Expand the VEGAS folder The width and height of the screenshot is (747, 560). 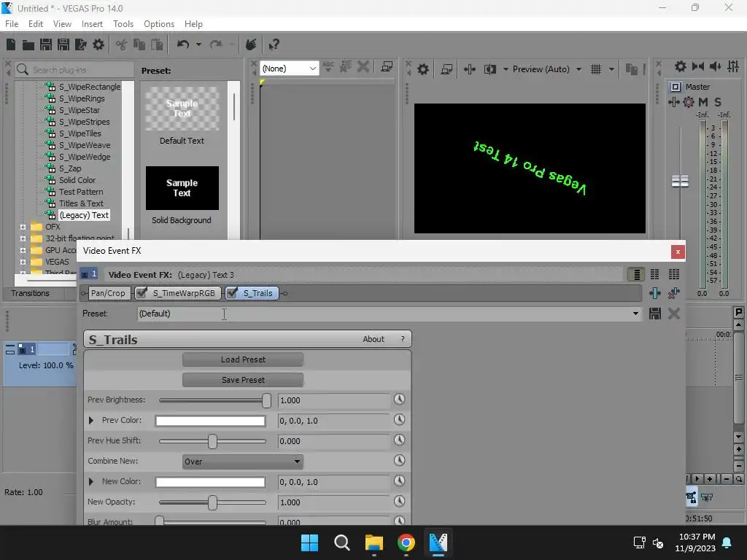point(23,262)
